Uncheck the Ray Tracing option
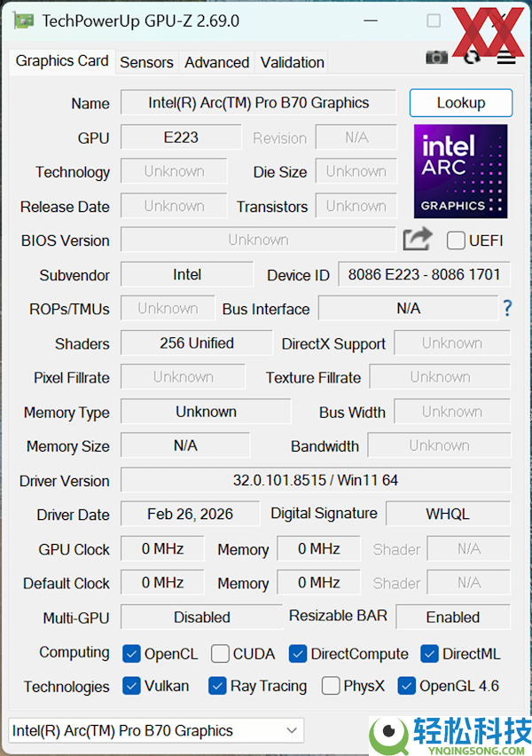Image resolution: width=532 pixels, height=756 pixels. [217, 686]
